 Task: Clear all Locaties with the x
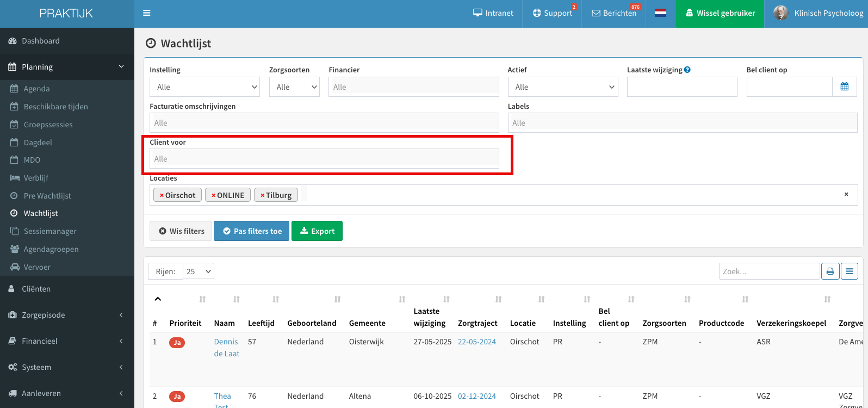tap(846, 194)
